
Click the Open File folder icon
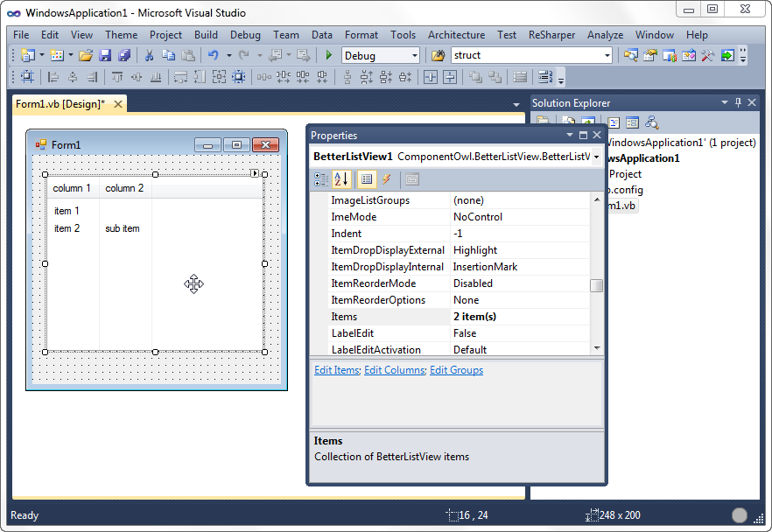tap(86, 55)
